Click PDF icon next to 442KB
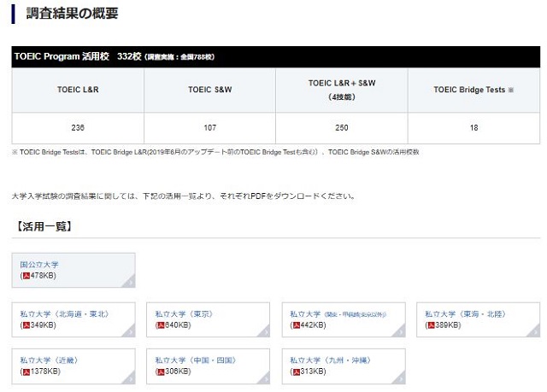 (297, 325)
